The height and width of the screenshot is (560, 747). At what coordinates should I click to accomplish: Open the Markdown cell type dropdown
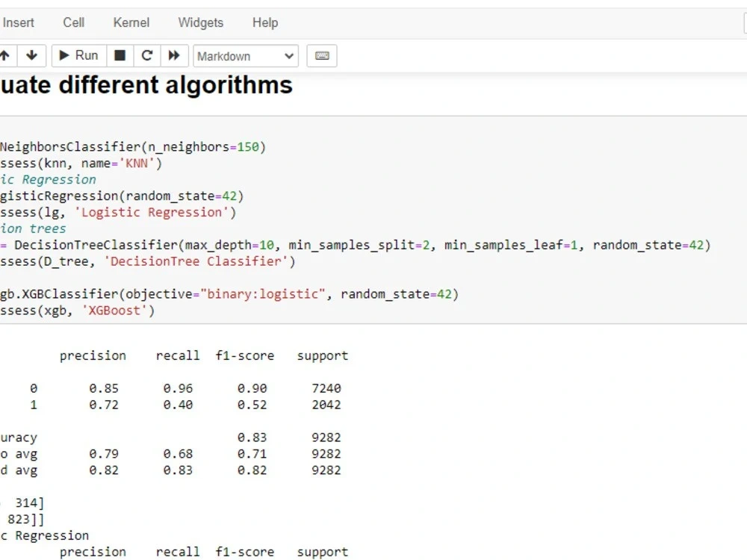[245, 56]
